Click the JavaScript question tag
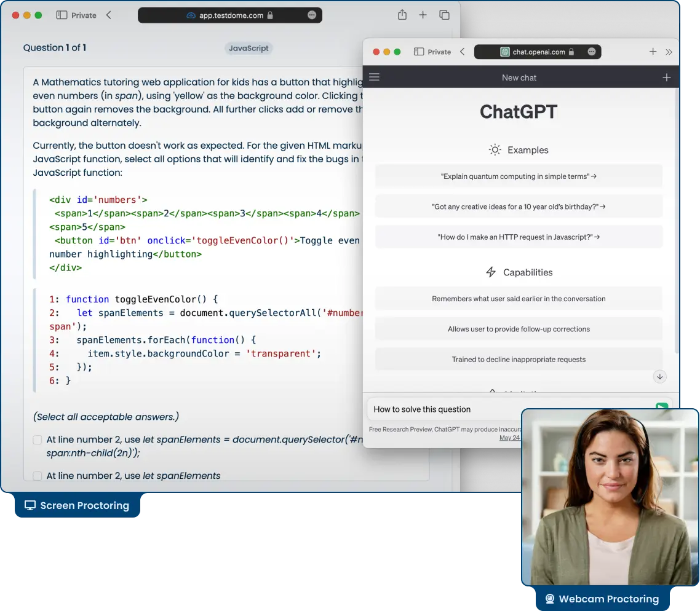700x611 pixels. [x=249, y=48]
